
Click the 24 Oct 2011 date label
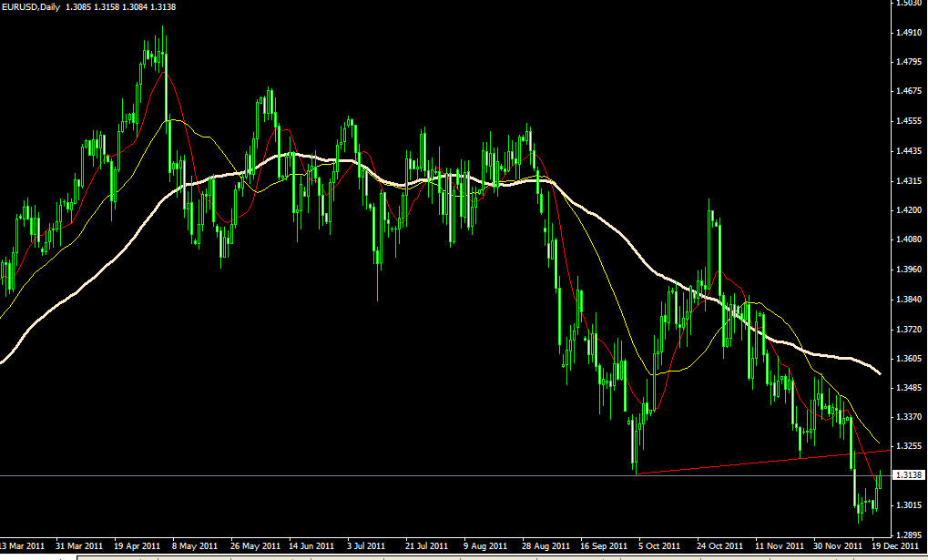click(x=719, y=545)
